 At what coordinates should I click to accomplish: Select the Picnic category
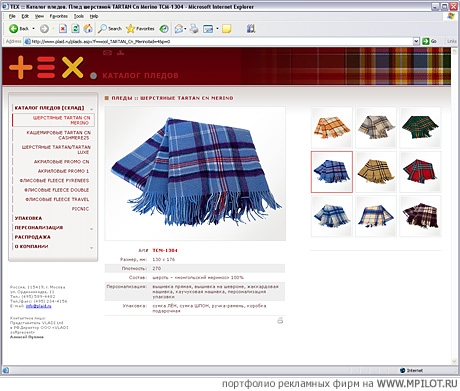click(x=80, y=209)
